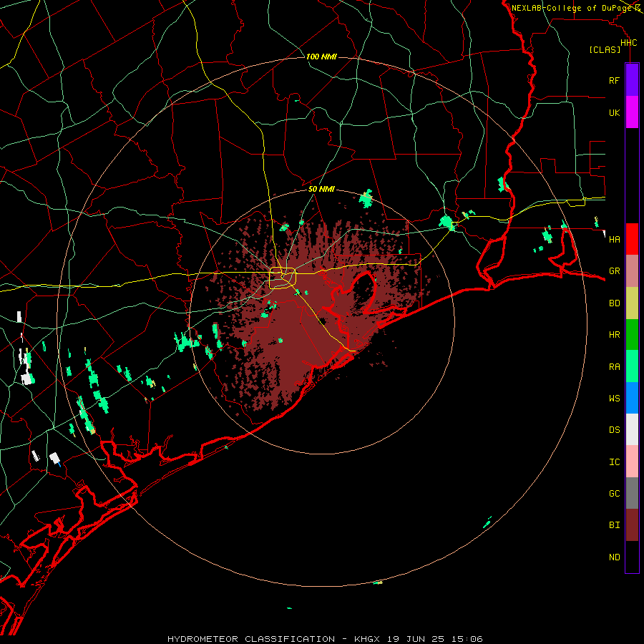Click the "WS" legend label

[x=614, y=399]
